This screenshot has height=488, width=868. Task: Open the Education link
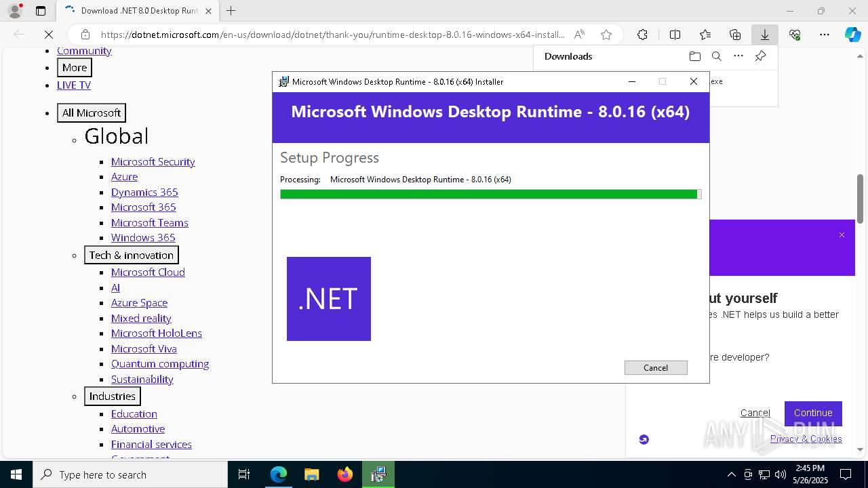tap(134, 413)
